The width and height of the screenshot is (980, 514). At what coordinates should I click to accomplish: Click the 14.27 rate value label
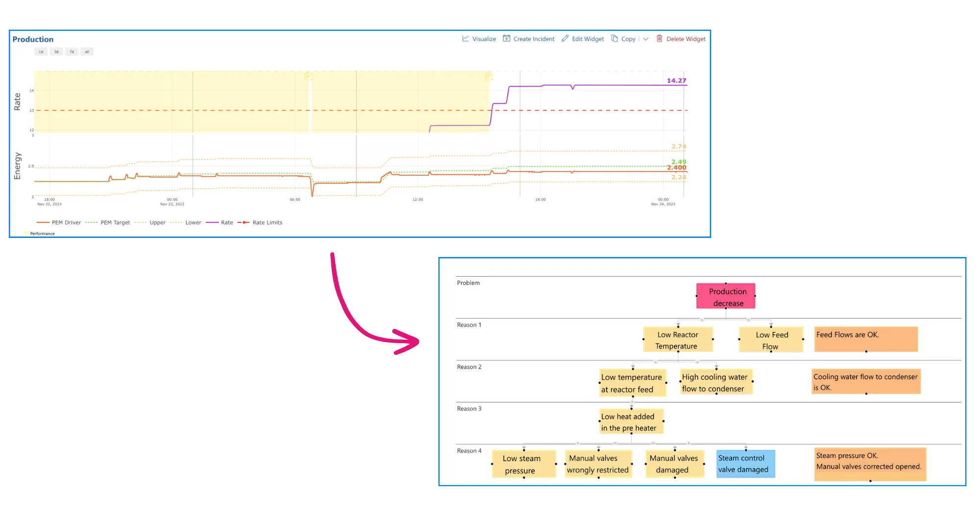676,81
